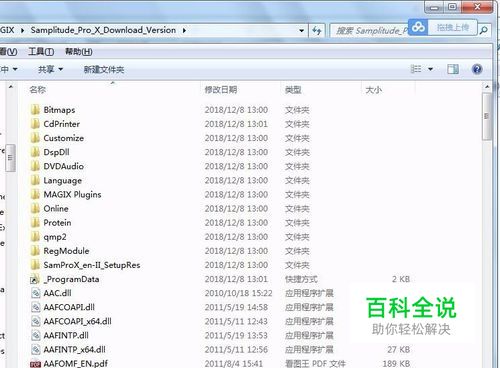The width and height of the screenshot is (500, 368).
Task: Select the DVDAudio folder icon
Action: point(35,166)
